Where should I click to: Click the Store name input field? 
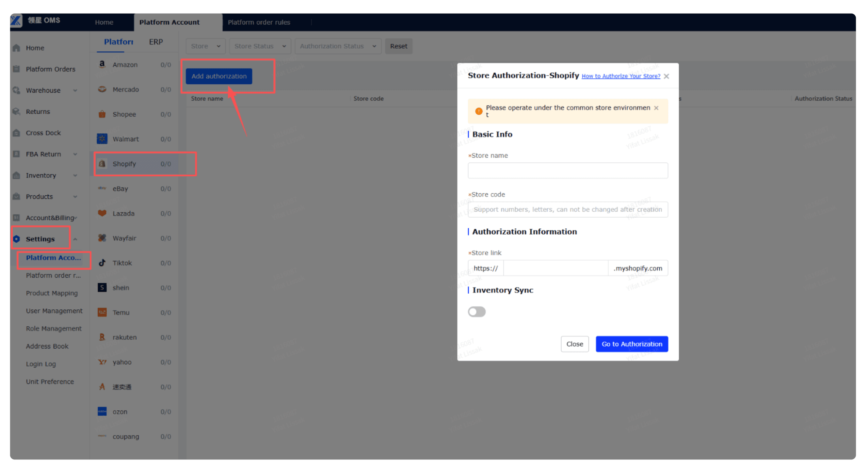pyautogui.click(x=567, y=170)
